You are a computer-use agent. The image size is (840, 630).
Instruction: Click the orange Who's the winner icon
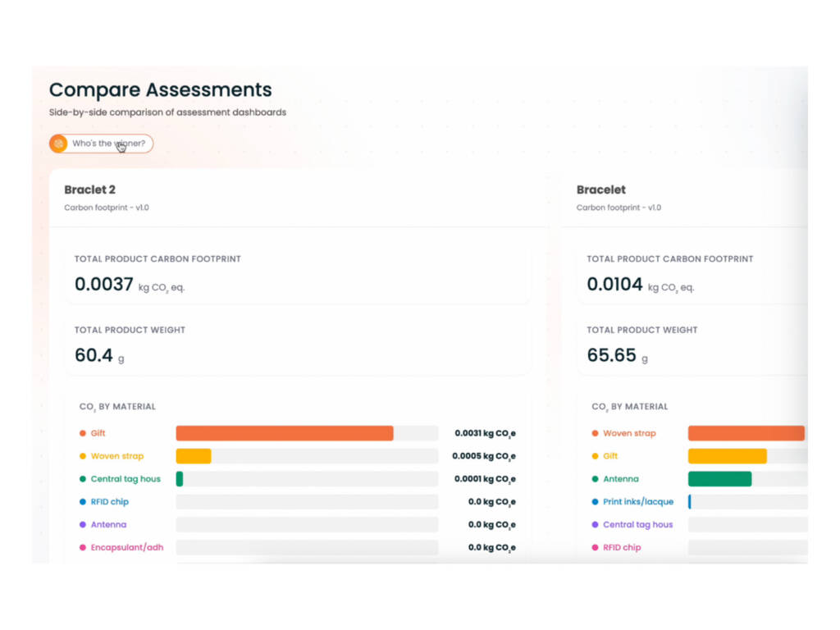58,144
